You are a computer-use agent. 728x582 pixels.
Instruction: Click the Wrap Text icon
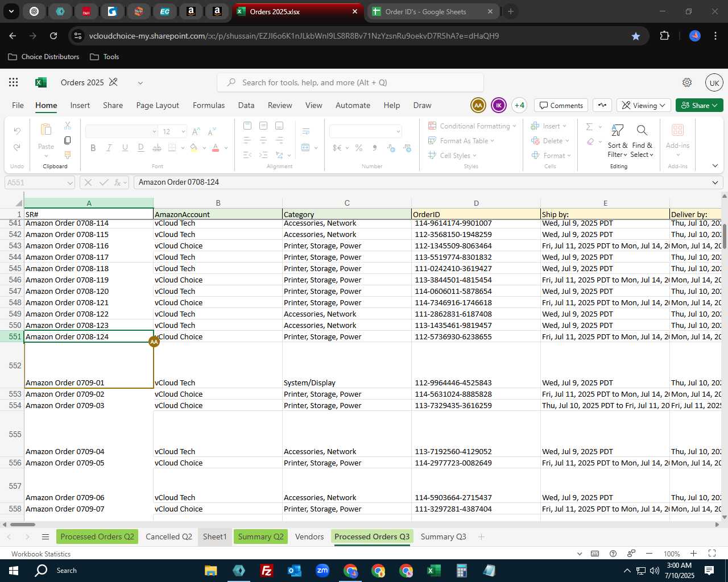click(305, 131)
